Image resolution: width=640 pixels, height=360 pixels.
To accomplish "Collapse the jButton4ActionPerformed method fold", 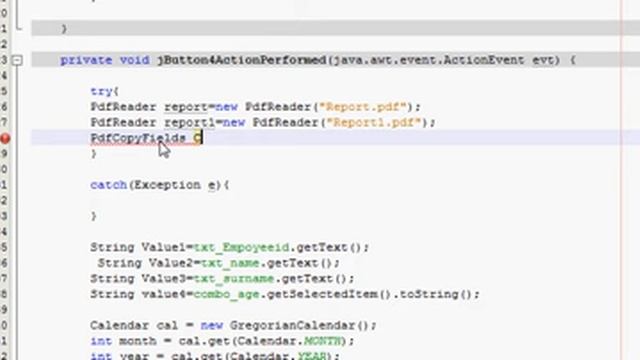I will coord(17,60).
